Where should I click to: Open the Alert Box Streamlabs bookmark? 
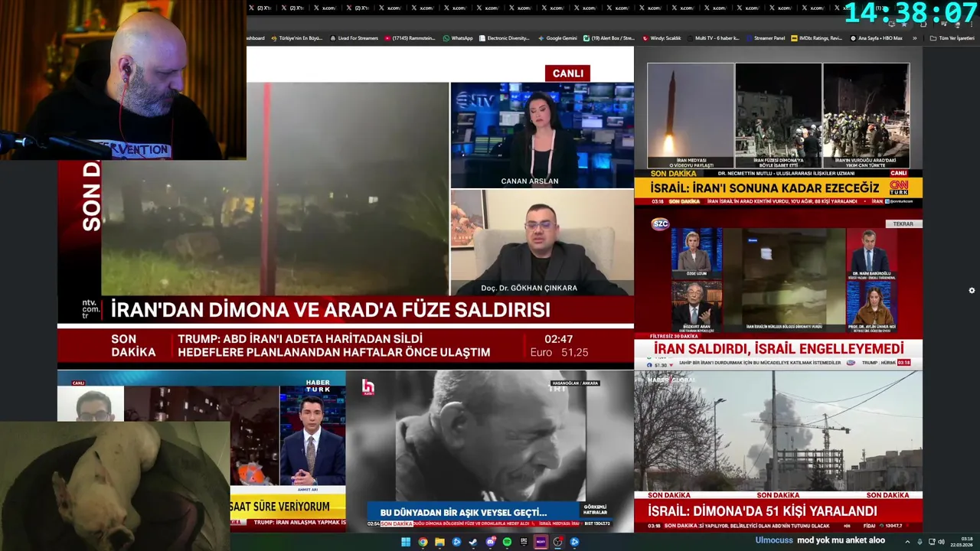point(609,37)
